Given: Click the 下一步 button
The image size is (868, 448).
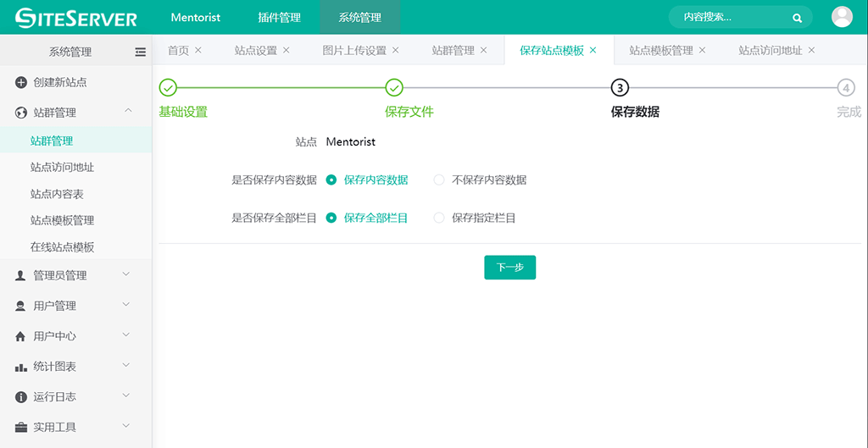Looking at the screenshot, I should pyautogui.click(x=509, y=268).
